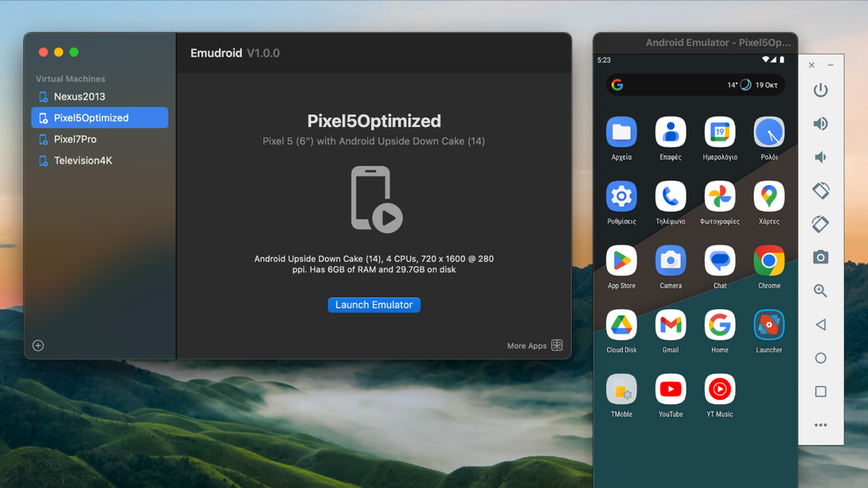The image size is (868, 488).
Task: Click the green zoom button of Emudroid window
Action: pos(73,52)
